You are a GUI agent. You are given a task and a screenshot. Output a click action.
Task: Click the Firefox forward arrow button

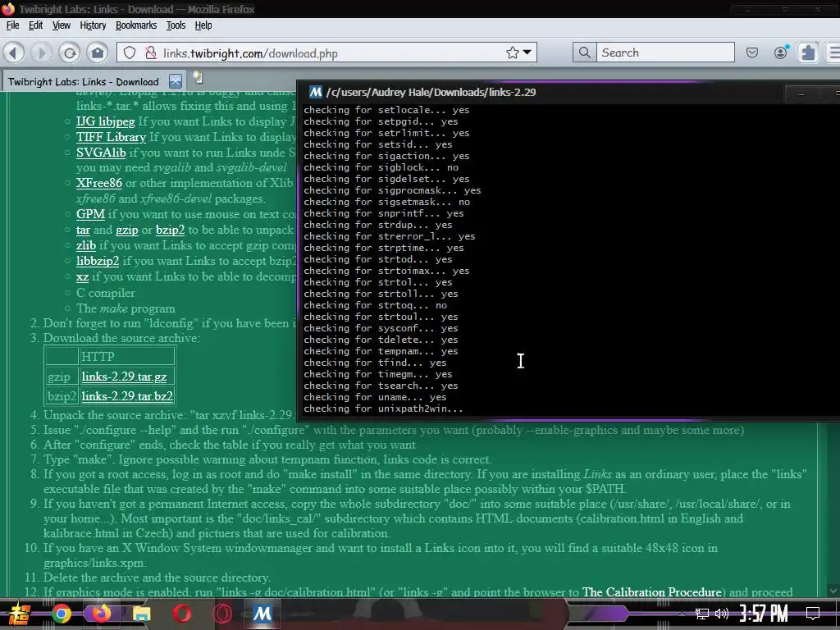41,52
